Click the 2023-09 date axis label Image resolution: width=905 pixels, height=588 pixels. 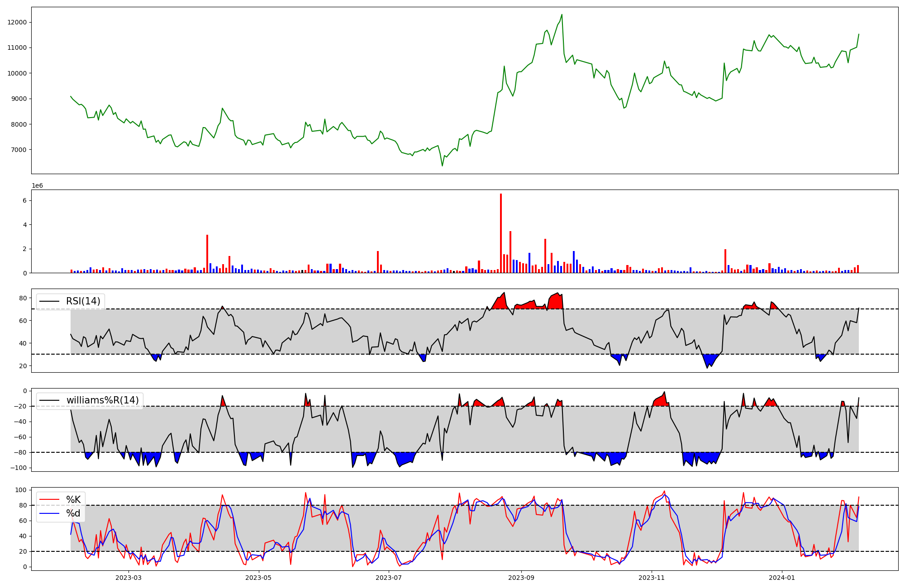coord(521,578)
